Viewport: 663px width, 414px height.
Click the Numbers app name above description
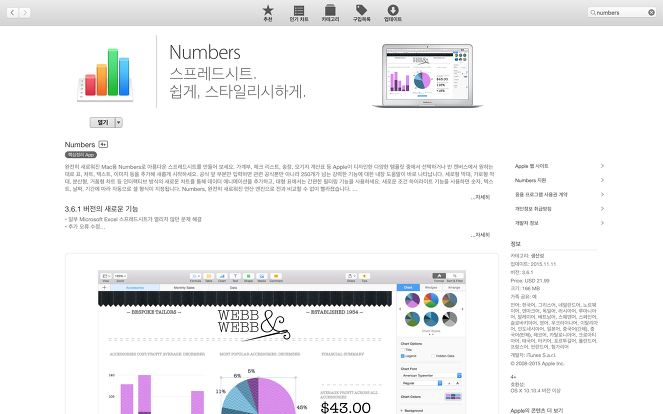tap(80, 145)
